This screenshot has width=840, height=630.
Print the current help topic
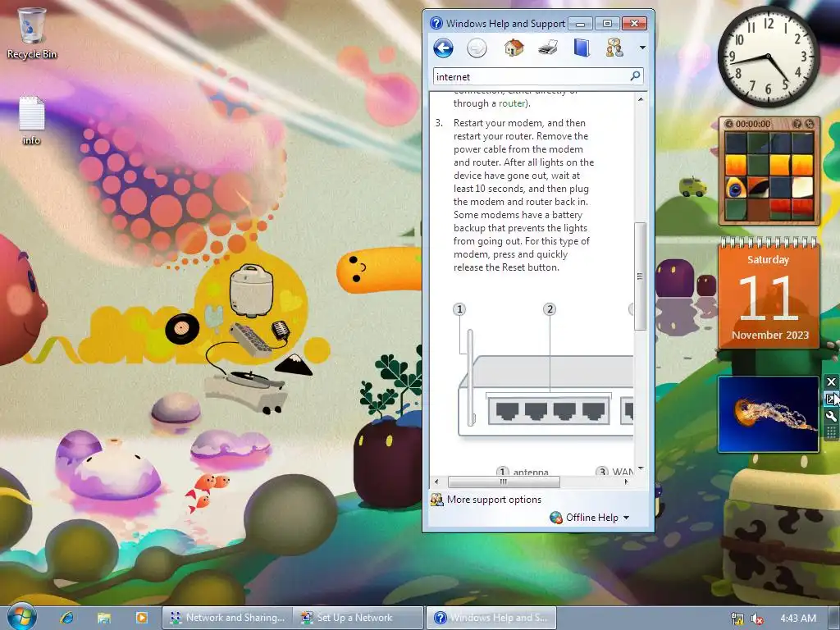tap(548, 48)
